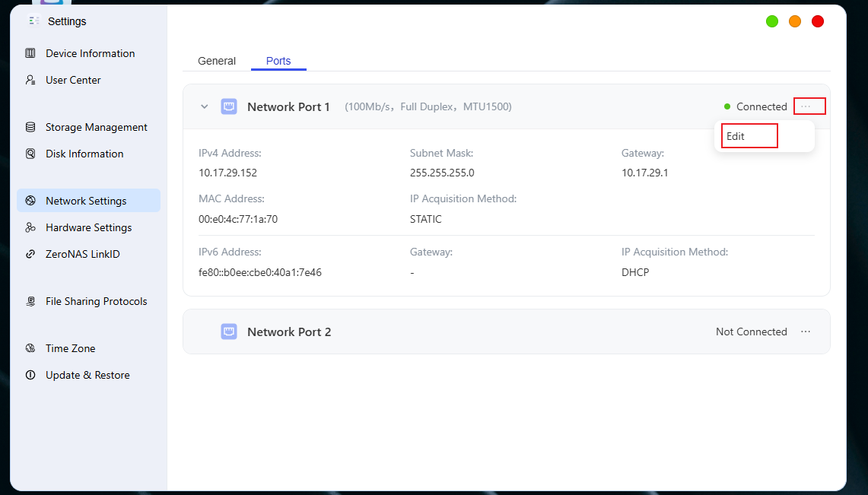Click the gateway value 10.17.29.1
The image size is (868, 495).
644,173
